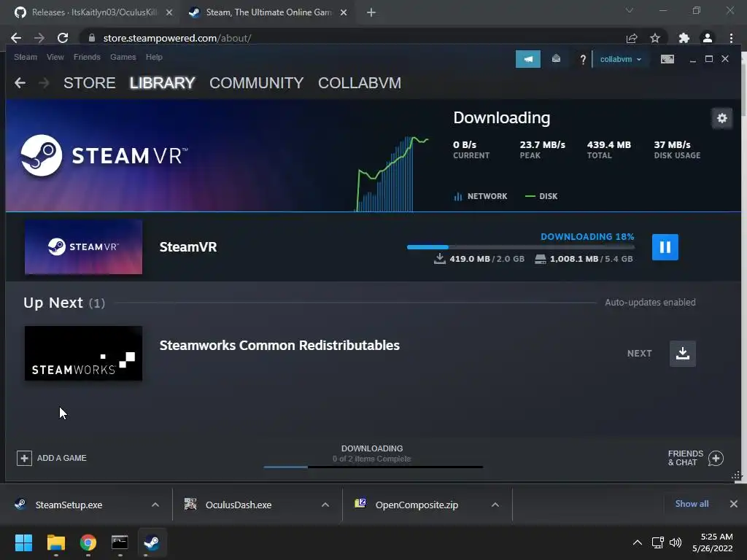Click the SteamVR download progress bar
This screenshot has height=560, width=747.
tap(520, 246)
